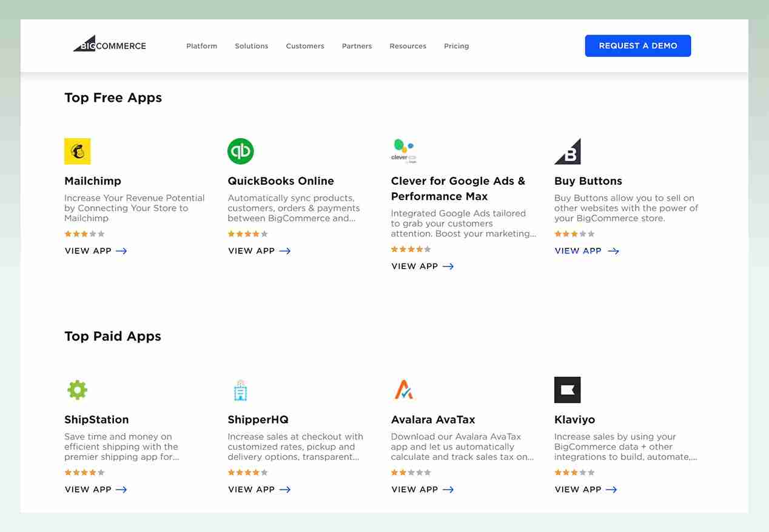Click the Klaviyo star rating

click(574, 473)
